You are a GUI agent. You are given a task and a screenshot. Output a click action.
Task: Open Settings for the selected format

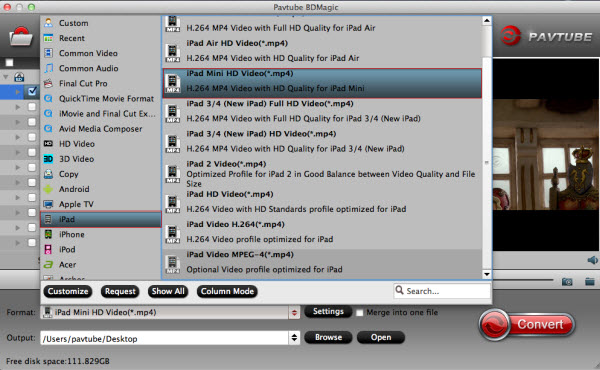(328, 311)
